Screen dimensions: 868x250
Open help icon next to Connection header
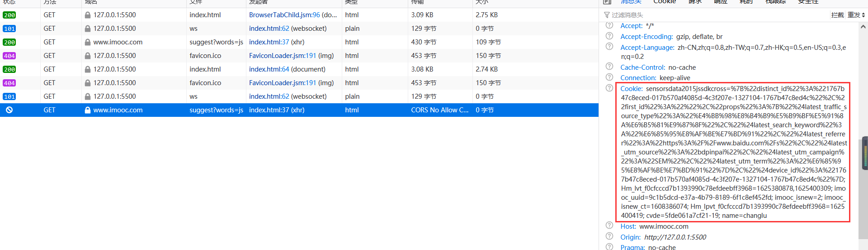[609, 77]
